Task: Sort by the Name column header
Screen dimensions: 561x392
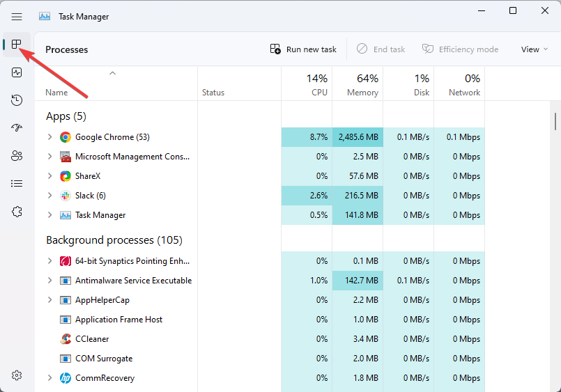Action: (x=116, y=84)
